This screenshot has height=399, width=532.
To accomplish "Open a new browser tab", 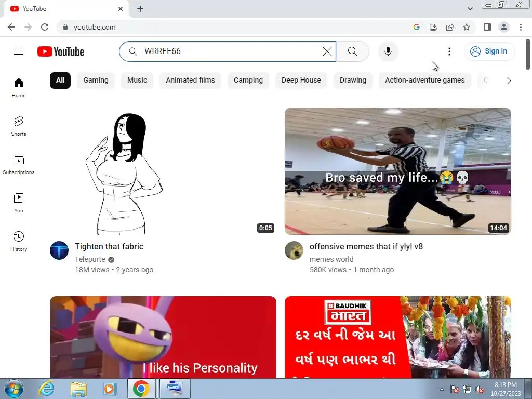I will tap(140, 9).
